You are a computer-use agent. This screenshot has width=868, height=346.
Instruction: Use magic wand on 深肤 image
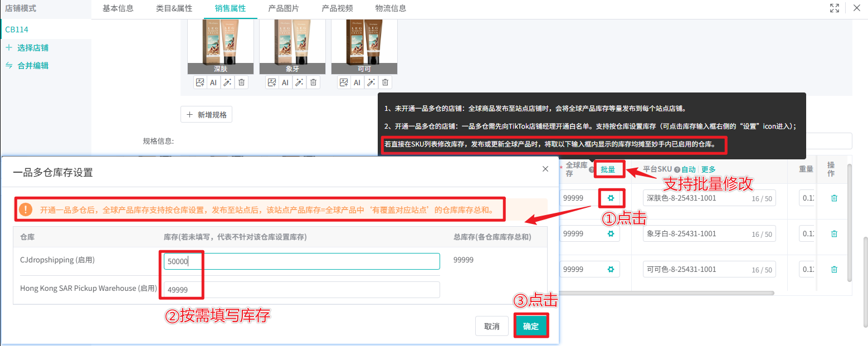[227, 82]
